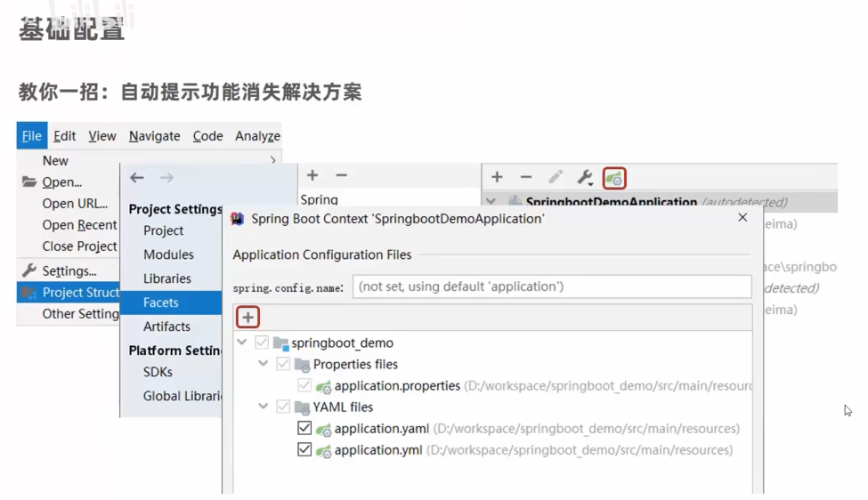Click the IntelliJ icon in dialog title
Image resolution: width=868 pixels, height=500 pixels.
click(238, 219)
